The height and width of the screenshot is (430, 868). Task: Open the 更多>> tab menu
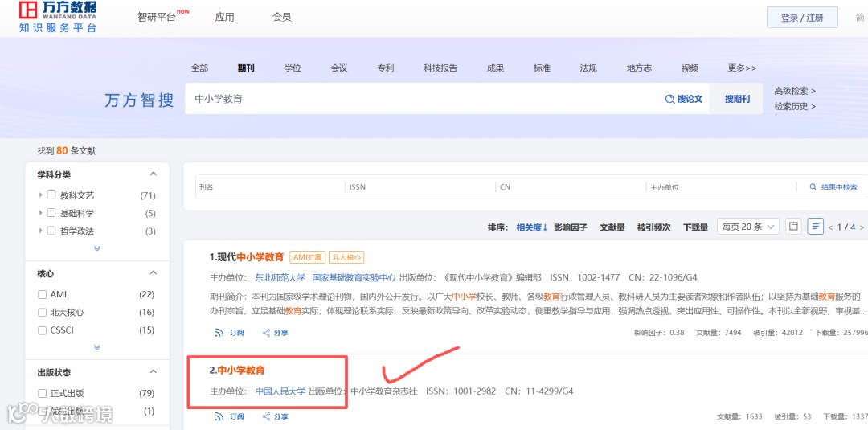click(742, 68)
